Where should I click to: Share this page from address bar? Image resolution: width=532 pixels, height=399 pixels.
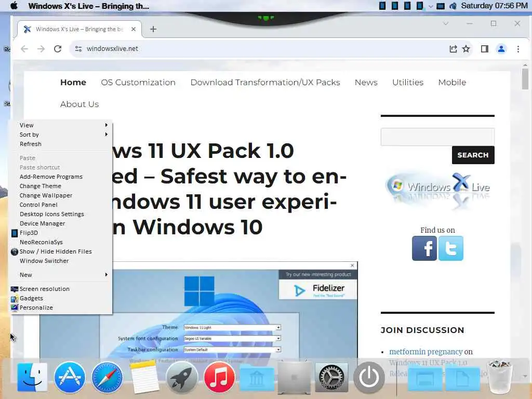(x=453, y=49)
